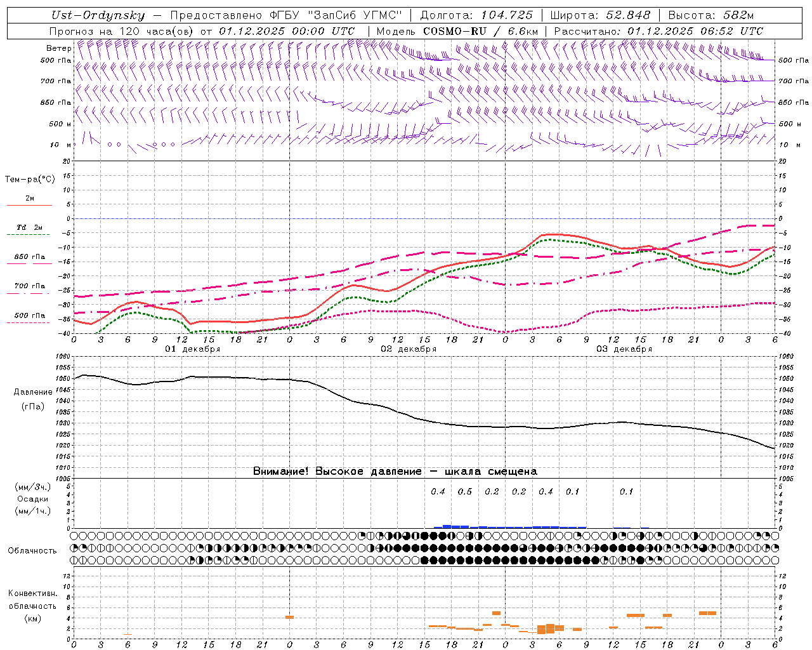Click the "Модель COSMO-RU / 6.6км" text

457,31
